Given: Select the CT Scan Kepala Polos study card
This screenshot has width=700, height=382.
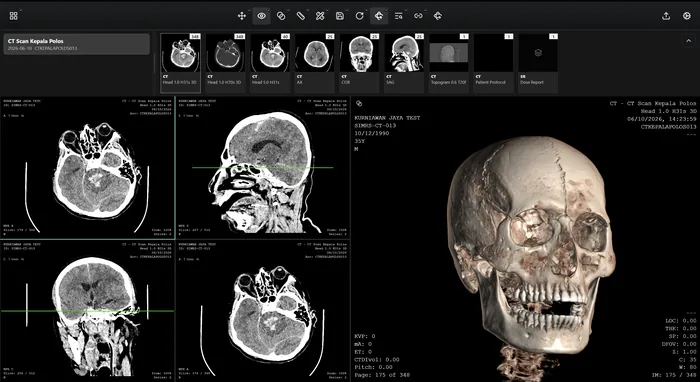Looking at the screenshot, I should 76,44.
